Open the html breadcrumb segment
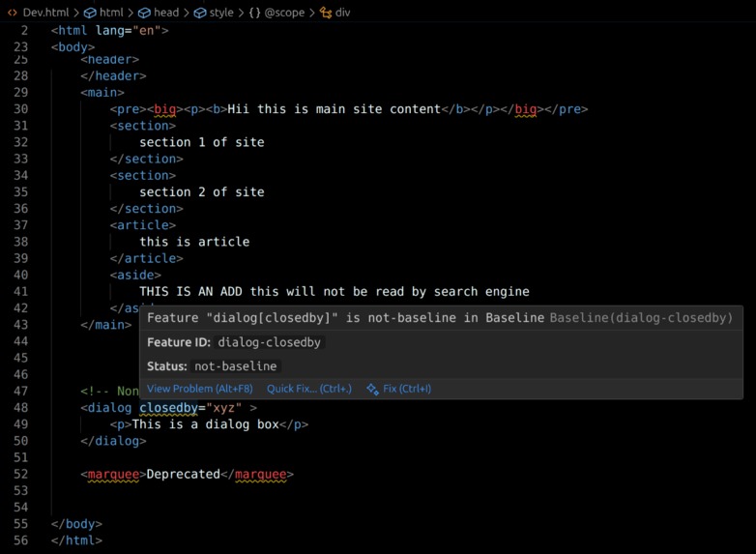Screen dimensions: 756x554 [x=111, y=13]
